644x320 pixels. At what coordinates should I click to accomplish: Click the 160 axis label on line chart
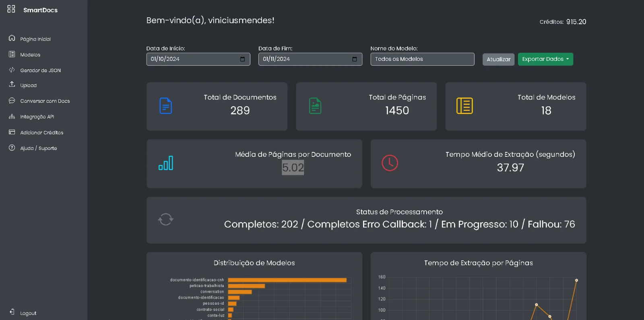[x=382, y=277]
